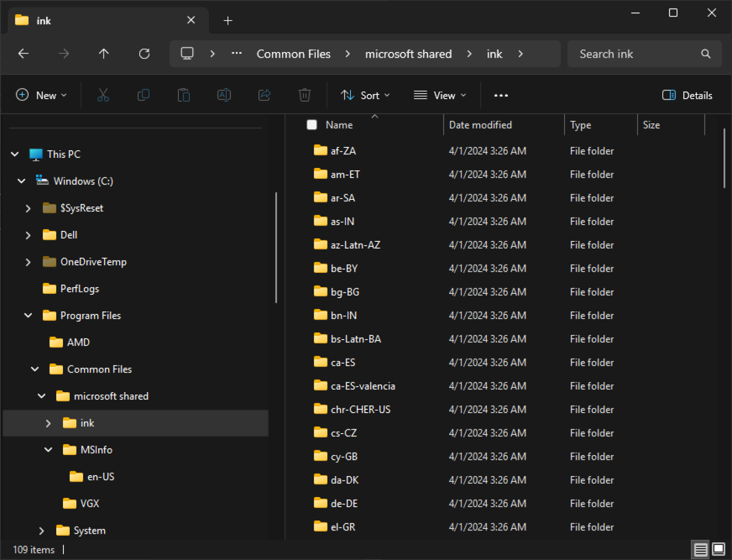Click the Delete icon
This screenshot has height=560, width=732.
point(305,95)
